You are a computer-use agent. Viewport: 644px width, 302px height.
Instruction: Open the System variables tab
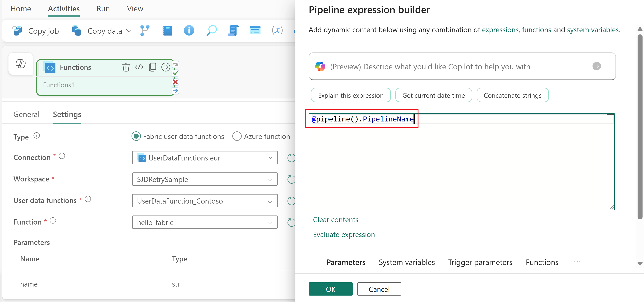[x=407, y=262]
